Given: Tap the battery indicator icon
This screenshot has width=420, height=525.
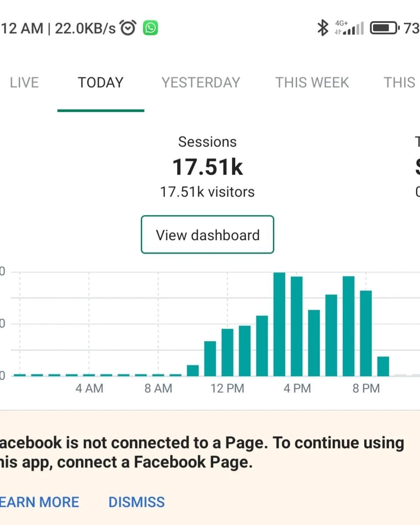Looking at the screenshot, I should 384,29.
